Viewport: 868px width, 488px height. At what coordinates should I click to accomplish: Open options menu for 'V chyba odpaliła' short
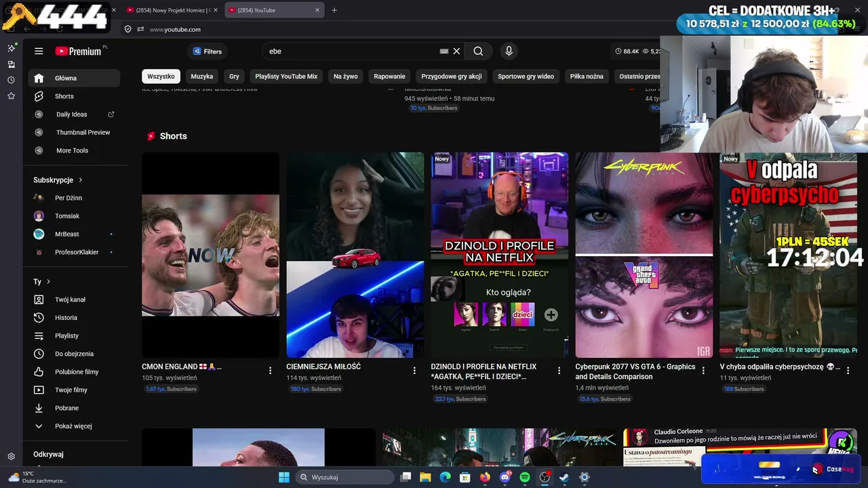pos(848,371)
